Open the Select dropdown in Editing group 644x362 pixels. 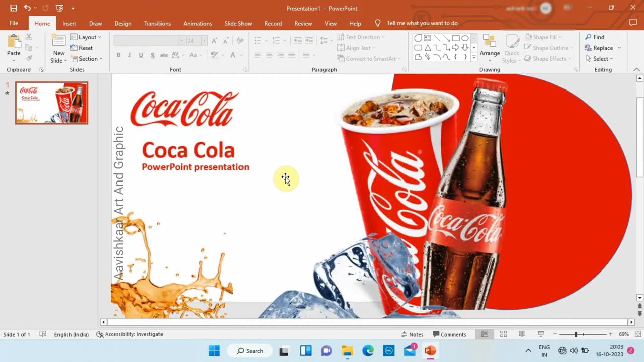599,59
